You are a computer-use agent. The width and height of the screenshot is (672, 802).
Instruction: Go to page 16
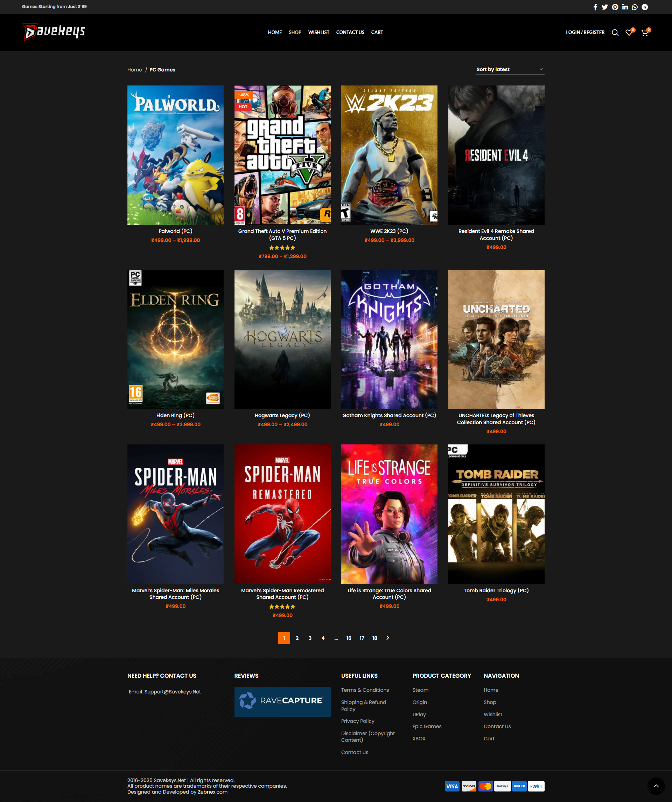pos(349,638)
